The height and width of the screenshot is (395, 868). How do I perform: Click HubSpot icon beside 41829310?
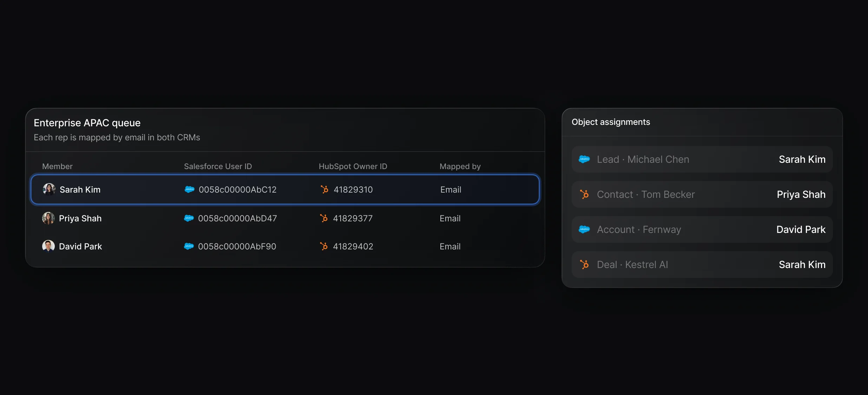pos(324,189)
